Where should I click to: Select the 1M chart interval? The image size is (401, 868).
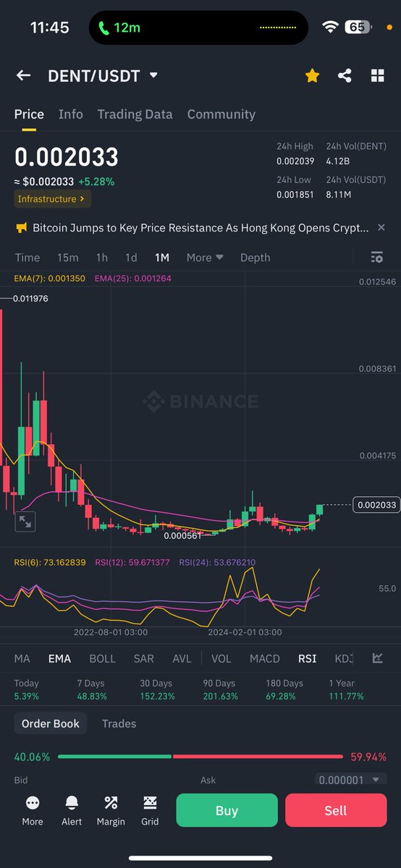tap(161, 258)
